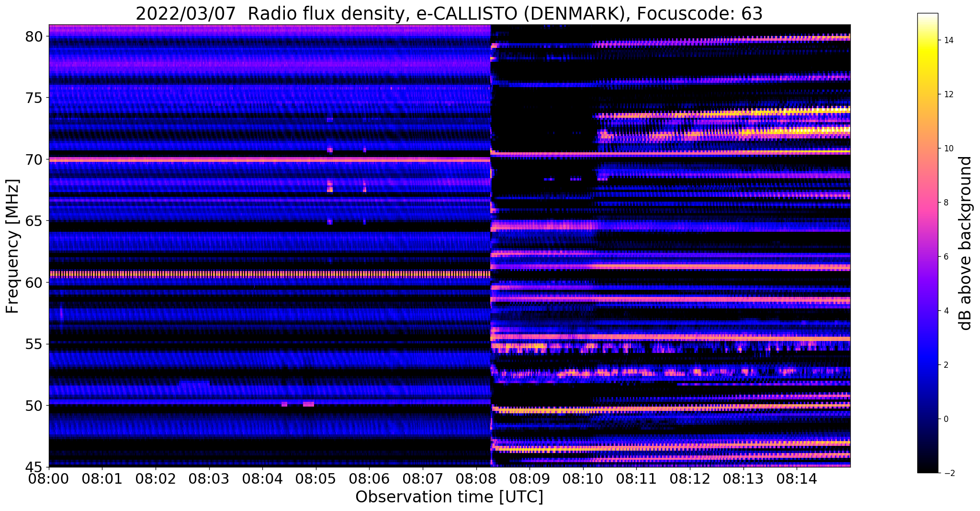Image resolution: width=980 pixels, height=511 pixels.
Task: Click the 08:02 time tick label
Action: pyautogui.click(x=156, y=478)
